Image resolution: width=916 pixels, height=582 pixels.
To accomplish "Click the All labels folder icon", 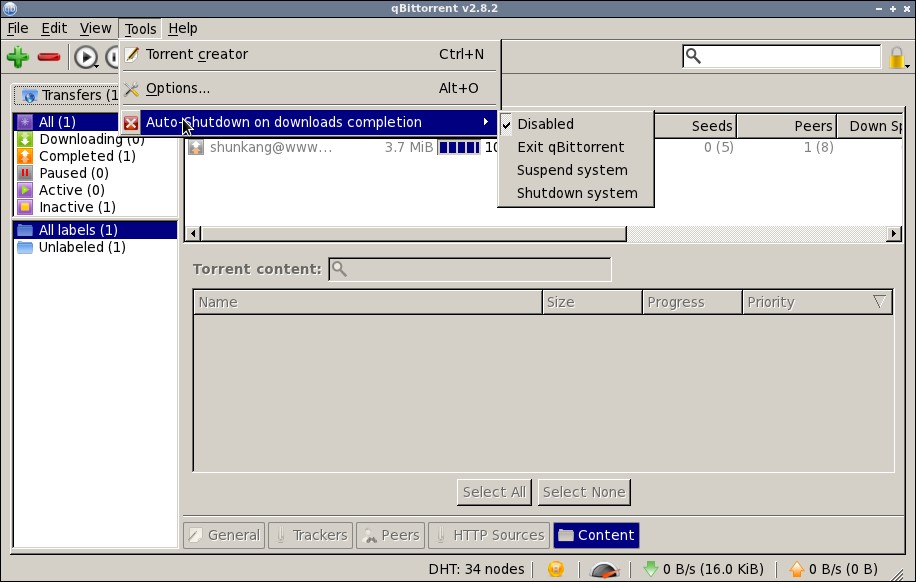I will (x=25, y=230).
